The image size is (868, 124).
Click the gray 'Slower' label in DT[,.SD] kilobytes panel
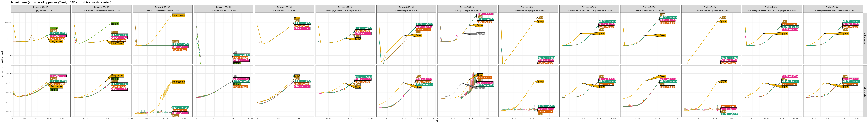coord(481,34)
